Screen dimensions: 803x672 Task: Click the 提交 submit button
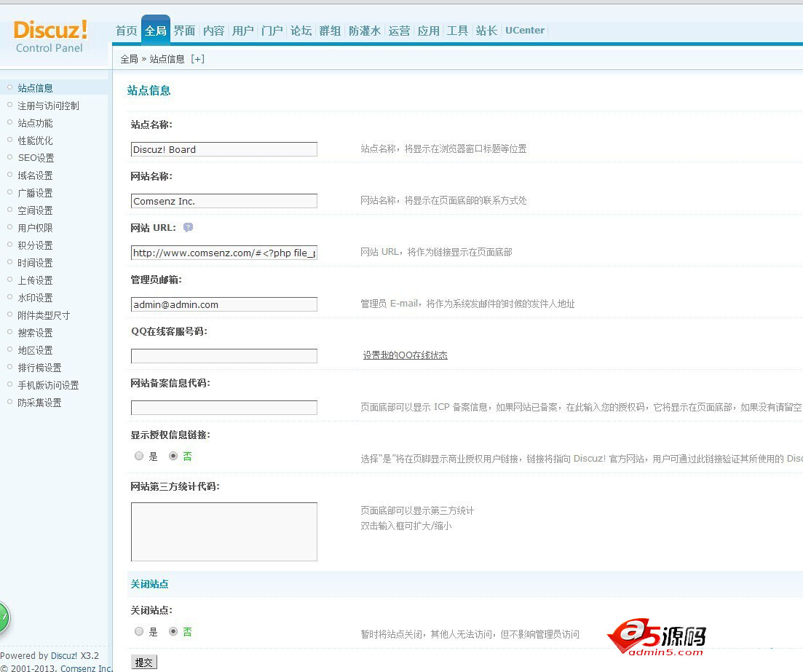pos(143,662)
